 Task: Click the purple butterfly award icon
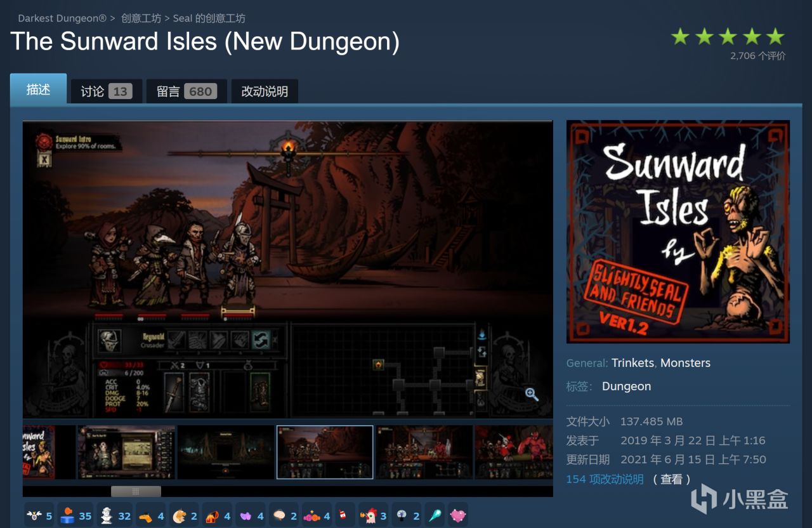point(246,516)
